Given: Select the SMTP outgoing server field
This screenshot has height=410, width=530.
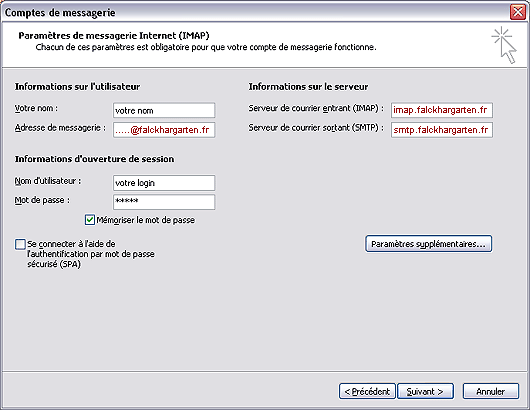Looking at the screenshot, I should click(x=442, y=130).
